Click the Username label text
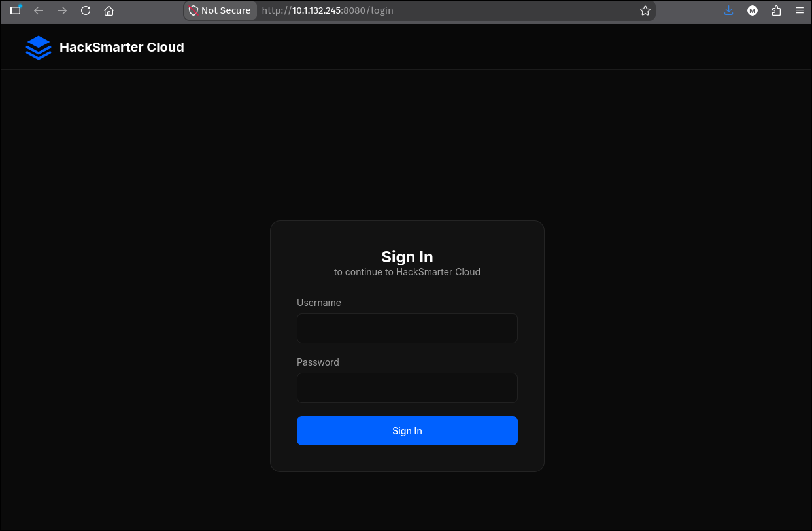The height and width of the screenshot is (531, 812). click(x=319, y=303)
